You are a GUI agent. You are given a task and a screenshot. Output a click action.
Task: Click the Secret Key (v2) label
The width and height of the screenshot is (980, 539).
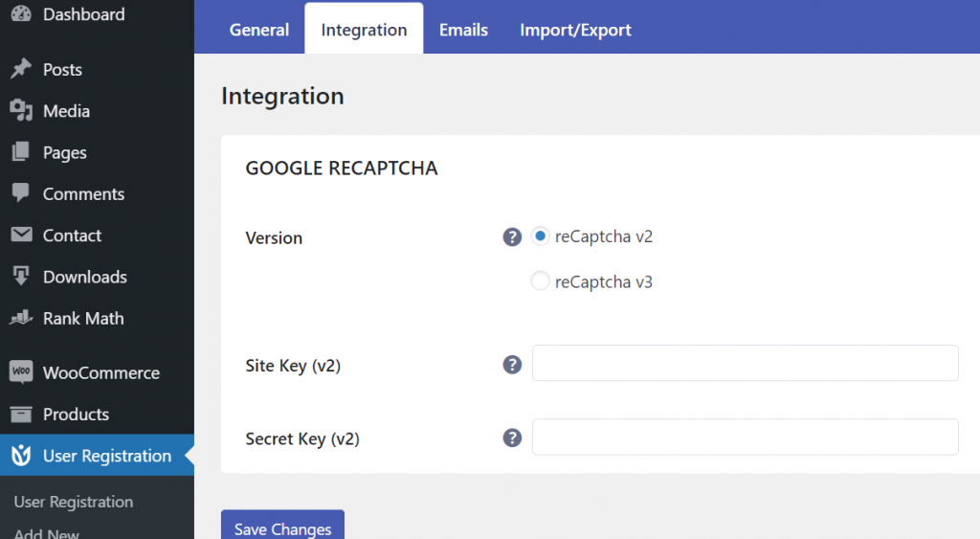click(302, 438)
